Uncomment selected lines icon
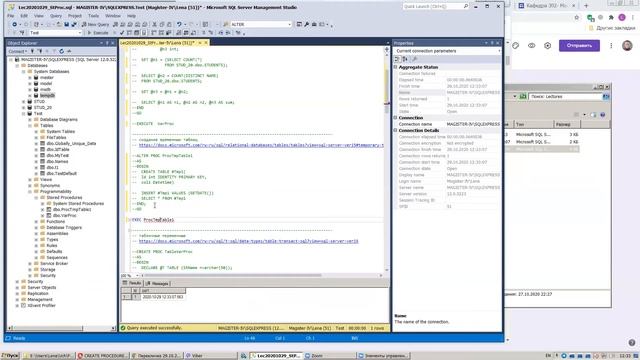This screenshot has width=640, height=360. coord(211,33)
